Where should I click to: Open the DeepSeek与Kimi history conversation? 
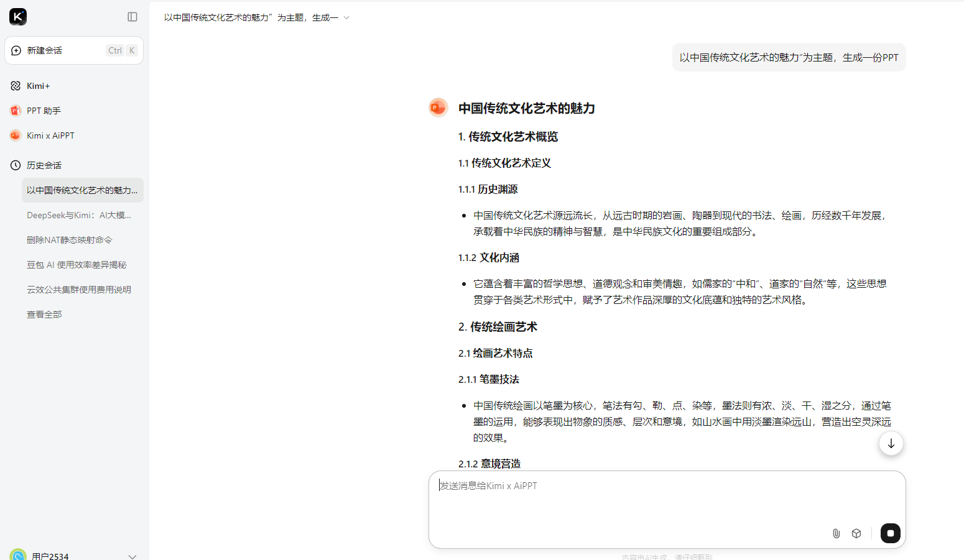(x=79, y=215)
